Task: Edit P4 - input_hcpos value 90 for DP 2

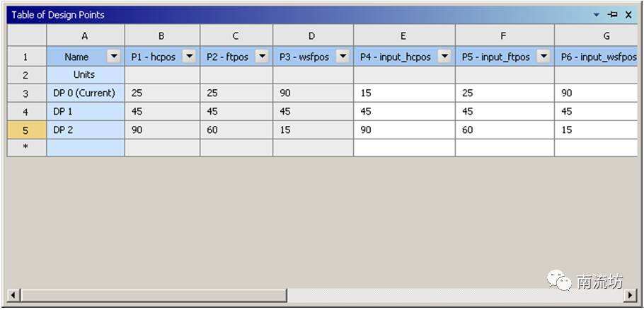Action: [404, 130]
